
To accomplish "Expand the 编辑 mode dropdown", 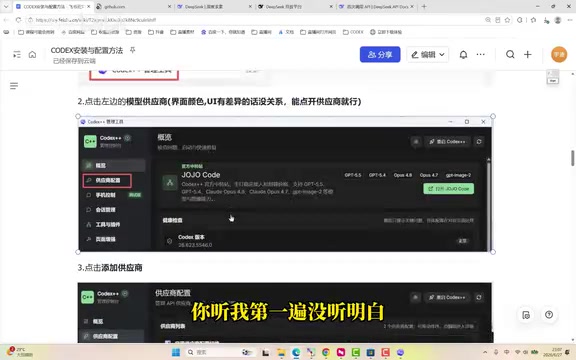I will point(428,55).
